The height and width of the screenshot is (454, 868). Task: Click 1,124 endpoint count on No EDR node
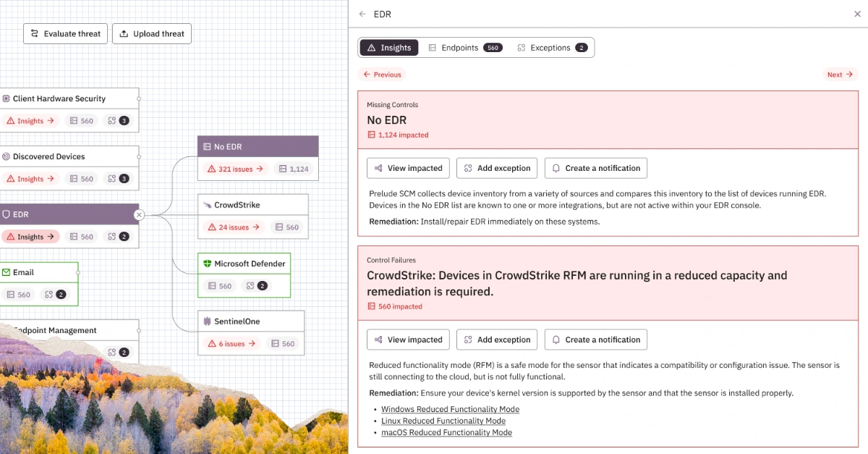(x=293, y=169)
